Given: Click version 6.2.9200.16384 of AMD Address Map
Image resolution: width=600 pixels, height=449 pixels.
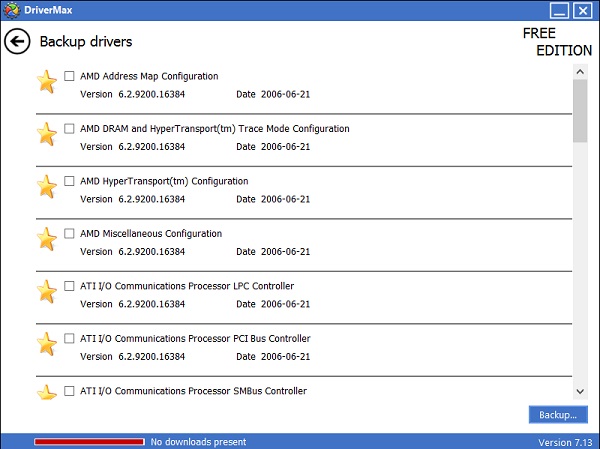Looking at the screenshot, I should click(x=152, y=94).
